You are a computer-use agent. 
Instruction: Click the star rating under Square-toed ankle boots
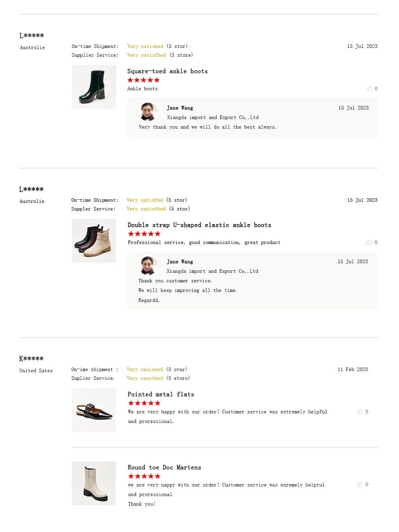click(x=143, y=80)
